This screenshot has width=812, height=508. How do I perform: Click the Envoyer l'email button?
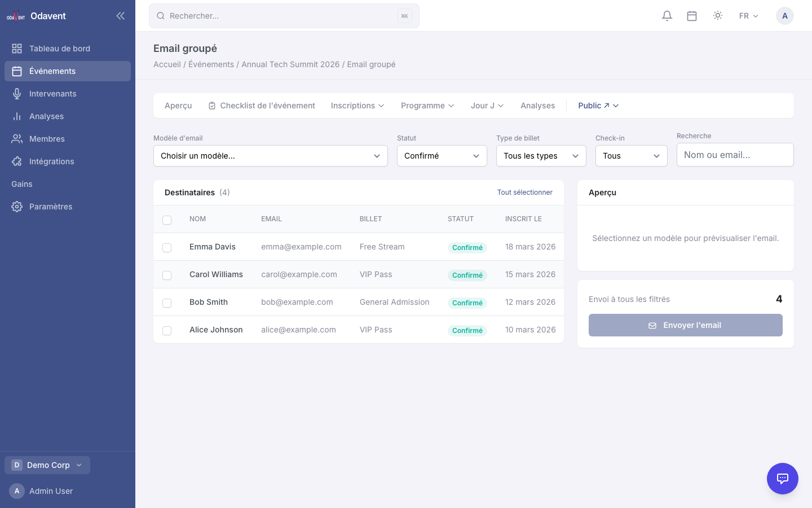(686, 325)
